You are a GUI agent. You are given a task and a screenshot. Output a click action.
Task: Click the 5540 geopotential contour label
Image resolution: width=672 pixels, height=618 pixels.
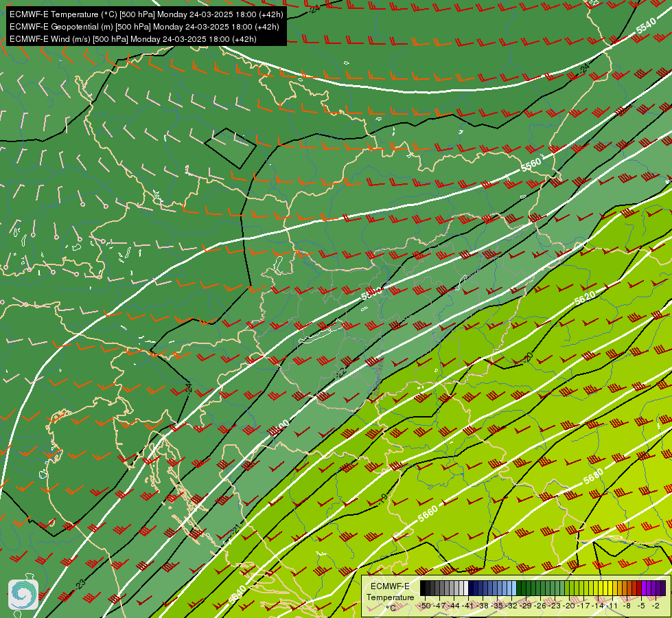tap(646, 25)
